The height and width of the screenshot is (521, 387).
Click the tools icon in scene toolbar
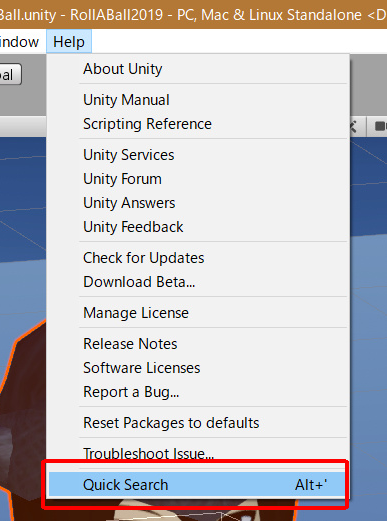point(353,127)
